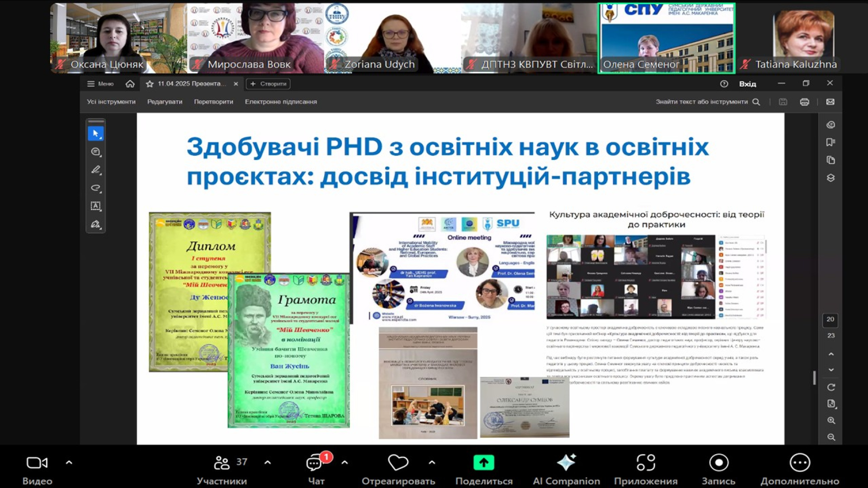Select the highlighter pen tool
The image size is (868, 488).
[x=95, y=170]
